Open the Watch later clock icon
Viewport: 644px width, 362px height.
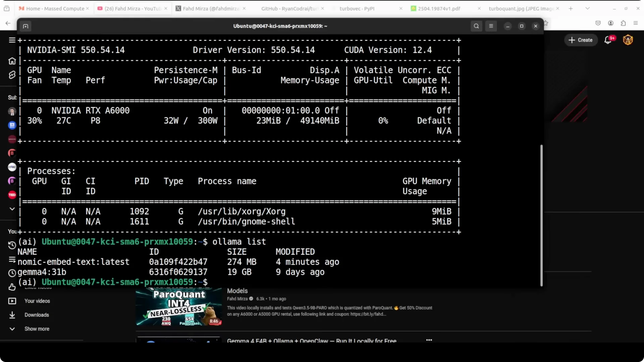pos(12,273)
